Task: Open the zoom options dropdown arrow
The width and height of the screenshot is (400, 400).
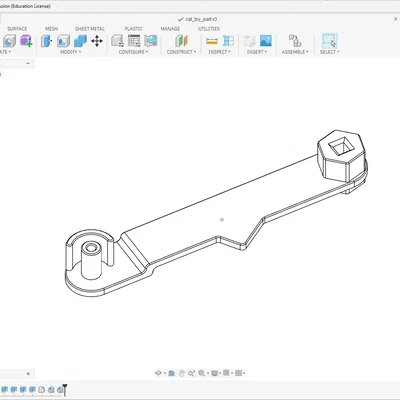Action: (x=207, y=373)
